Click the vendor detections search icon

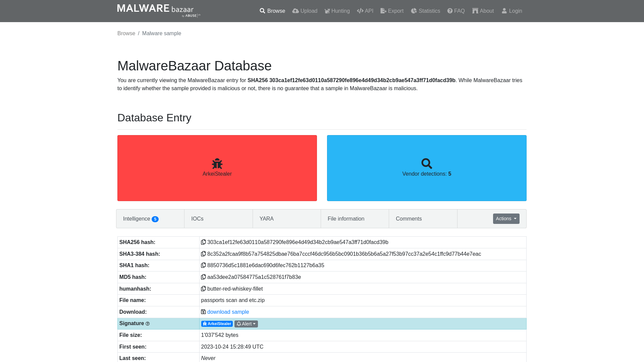pos(427,164)
